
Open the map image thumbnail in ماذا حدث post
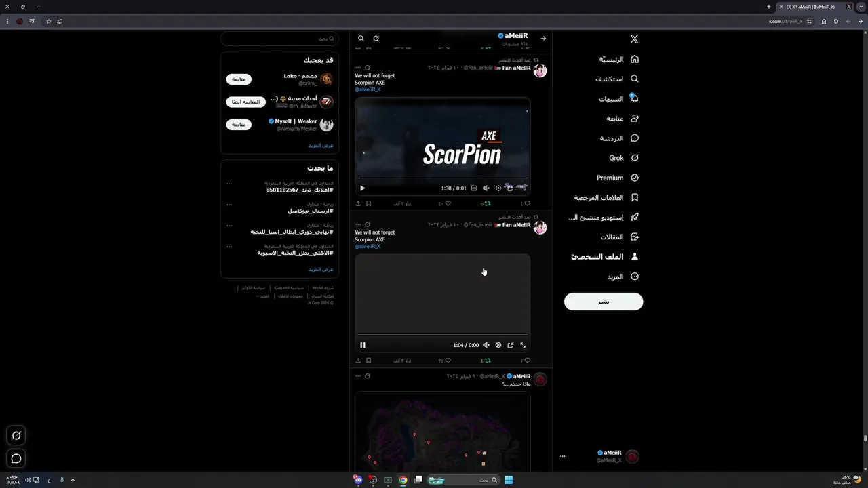click(443, 432)
